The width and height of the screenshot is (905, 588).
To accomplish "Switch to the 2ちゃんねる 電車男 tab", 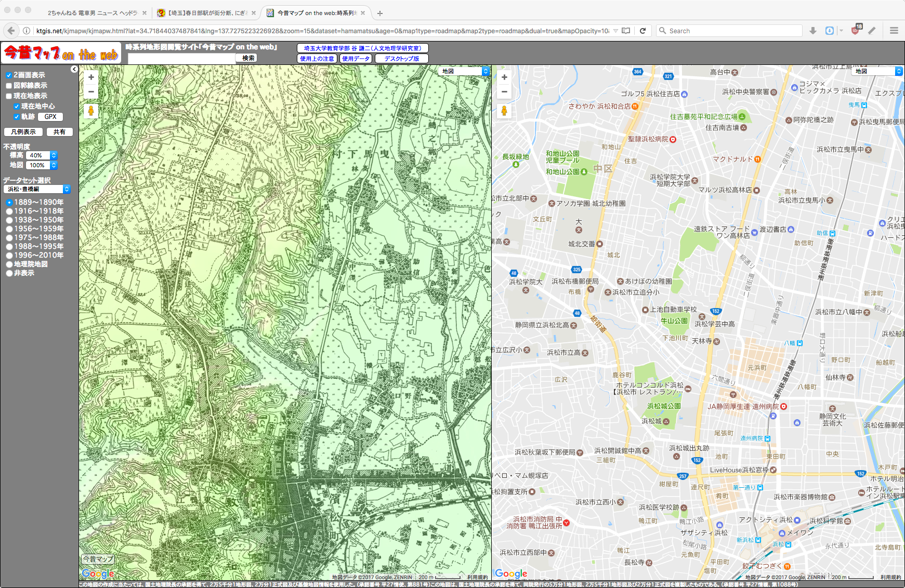I will tap(93, 13).
